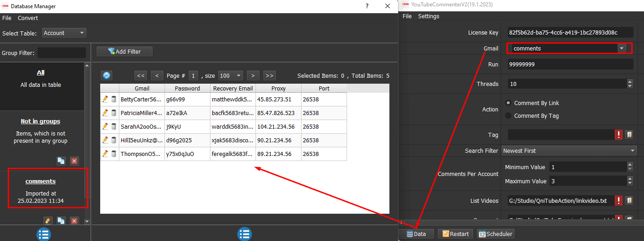Click the Page # number field
The image size is (644, 241).
coord(194,75)
